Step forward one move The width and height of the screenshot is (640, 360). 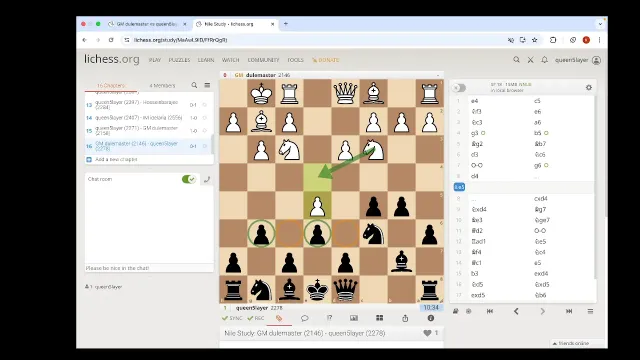tap(542, 311)
